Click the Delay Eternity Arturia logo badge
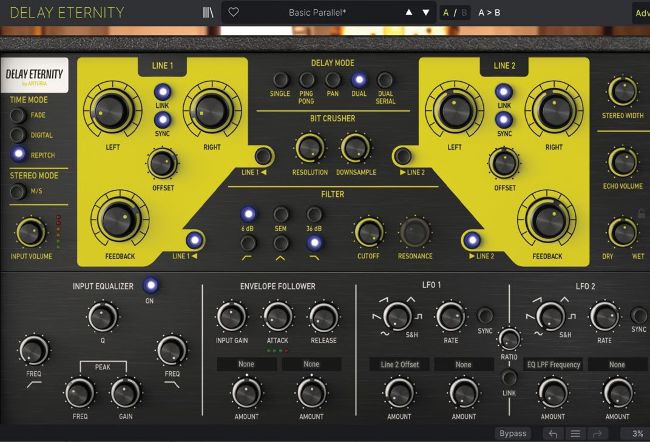This screenshot has height=442, width=650. [x=34, y=75]
